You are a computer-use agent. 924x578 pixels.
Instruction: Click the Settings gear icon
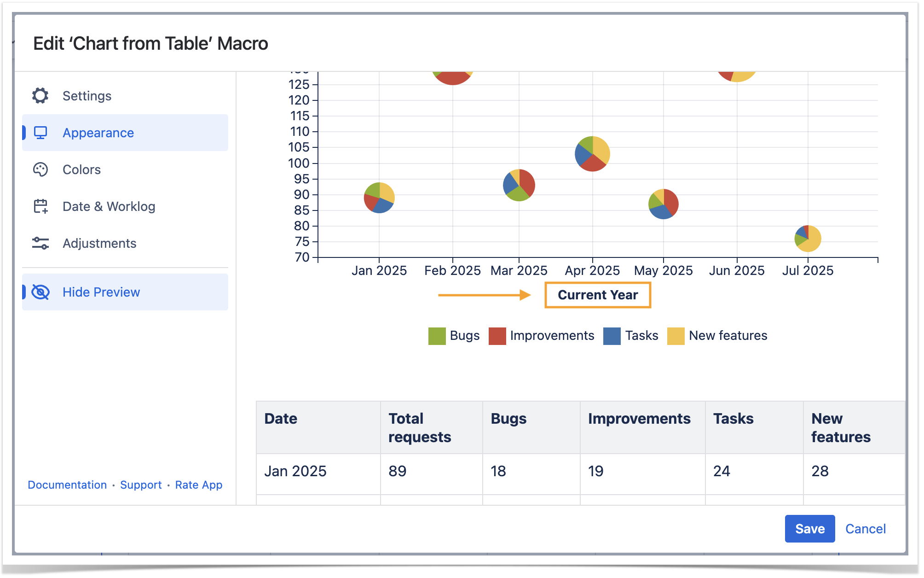(x=40, y=96)
